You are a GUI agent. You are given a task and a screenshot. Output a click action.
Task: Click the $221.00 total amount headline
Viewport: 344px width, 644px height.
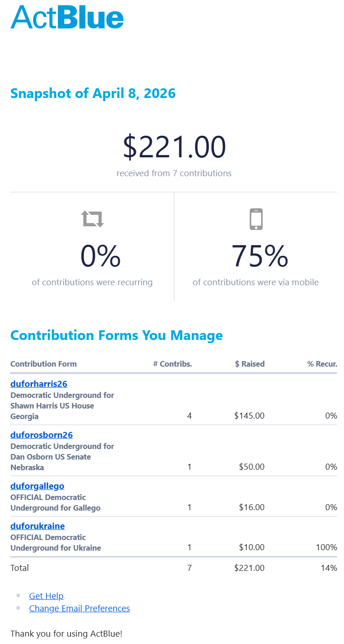174,147
